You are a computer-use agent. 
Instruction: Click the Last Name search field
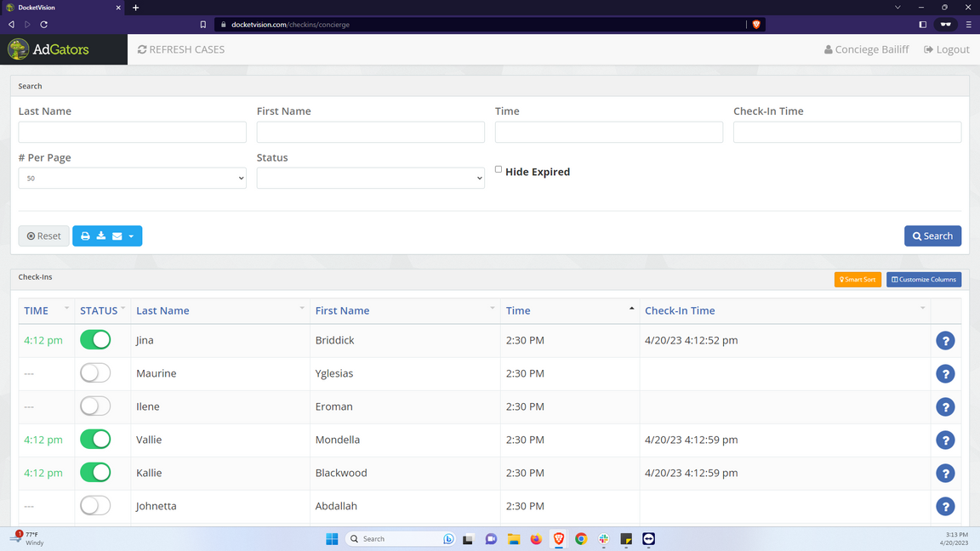[132, 132]
